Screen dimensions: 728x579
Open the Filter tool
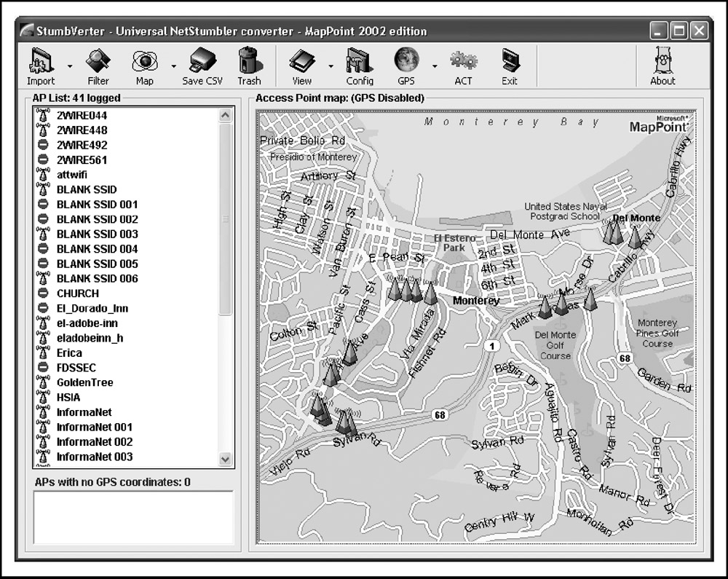click(98, 67)
